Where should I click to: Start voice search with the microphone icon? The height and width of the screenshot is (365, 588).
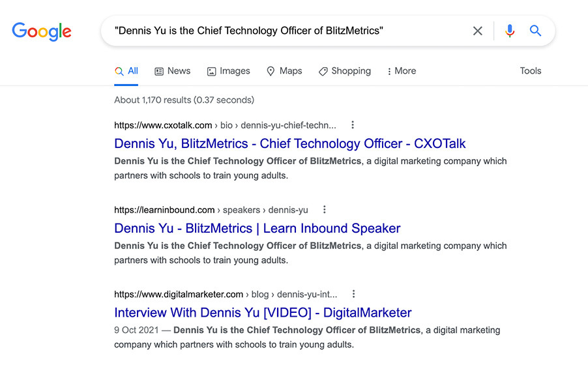pyautogui.click(x=509, y=31)
